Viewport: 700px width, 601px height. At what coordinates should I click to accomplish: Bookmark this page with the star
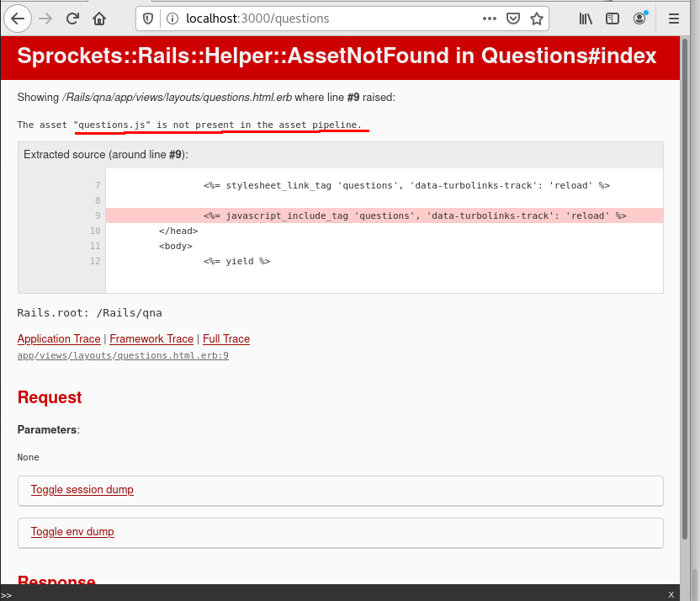click(537, 19)
